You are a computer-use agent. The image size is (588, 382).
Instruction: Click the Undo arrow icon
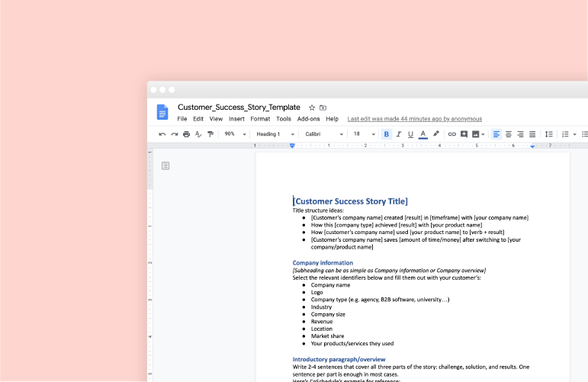point(162,134)
